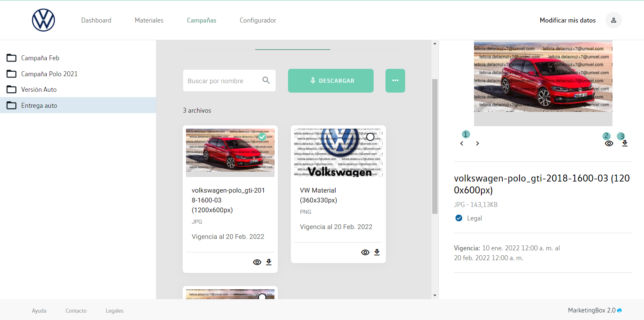Toggle the Legal checkmark
Image resolution: width=644 pixels, height=320 pixels.
point(459,218)
